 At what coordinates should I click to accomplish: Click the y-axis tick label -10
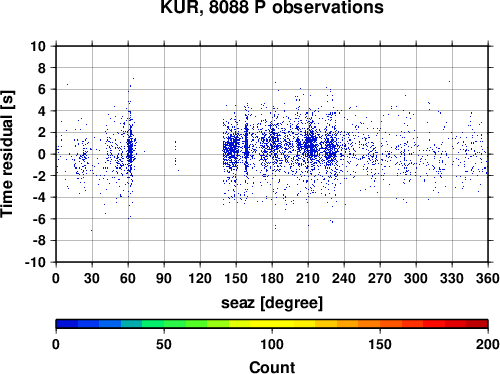tap(35, 262)
